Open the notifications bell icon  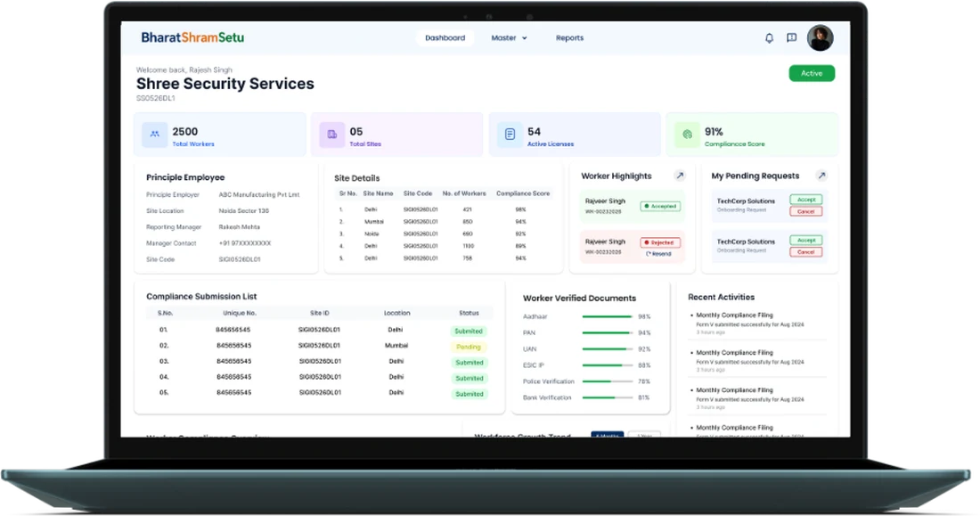tap(769, 38)
